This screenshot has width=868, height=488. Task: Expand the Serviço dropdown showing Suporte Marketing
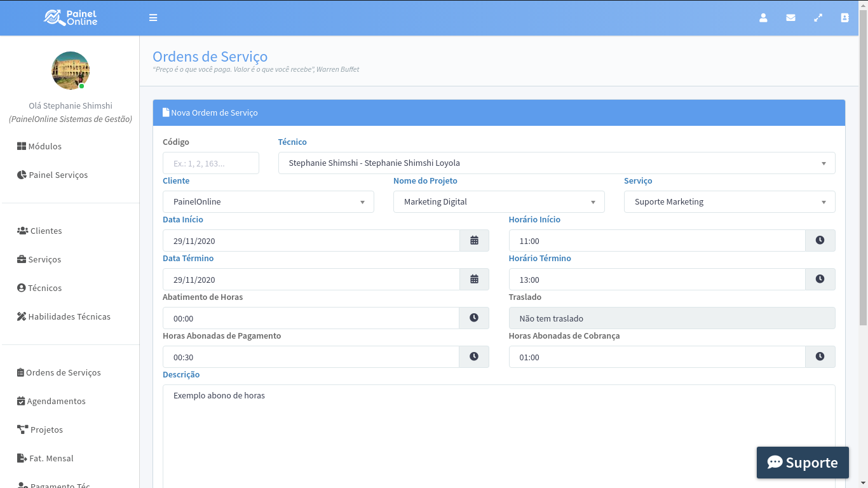(x=729, y=202)
